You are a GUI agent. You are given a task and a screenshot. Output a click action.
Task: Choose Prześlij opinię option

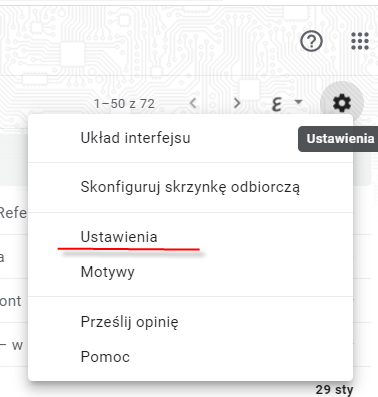[x=190, y=322]
